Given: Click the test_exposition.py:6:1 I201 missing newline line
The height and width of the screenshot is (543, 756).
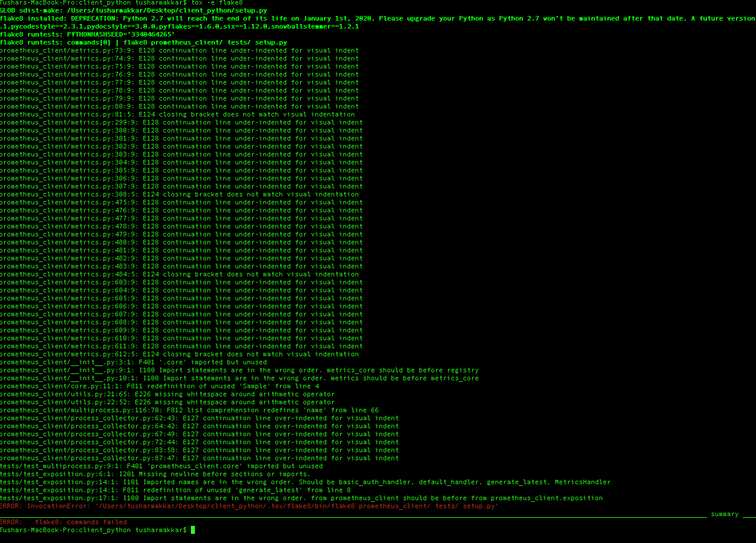Looking at the screenshot, I should coord(155,474).
